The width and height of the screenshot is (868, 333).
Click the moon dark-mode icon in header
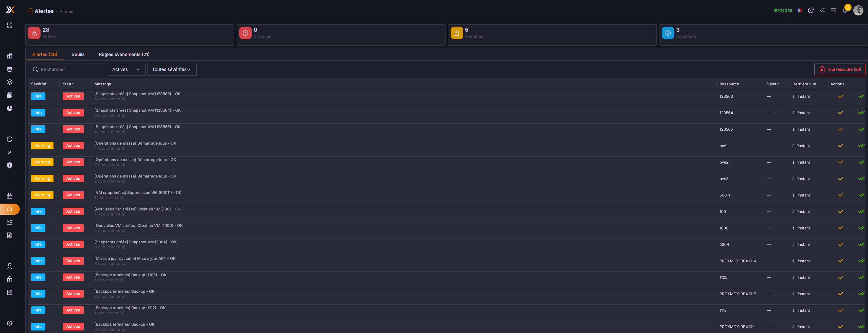tap(811, 10)
